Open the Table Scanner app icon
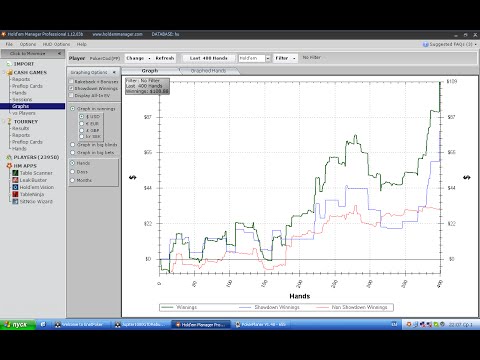 [15, 173]
